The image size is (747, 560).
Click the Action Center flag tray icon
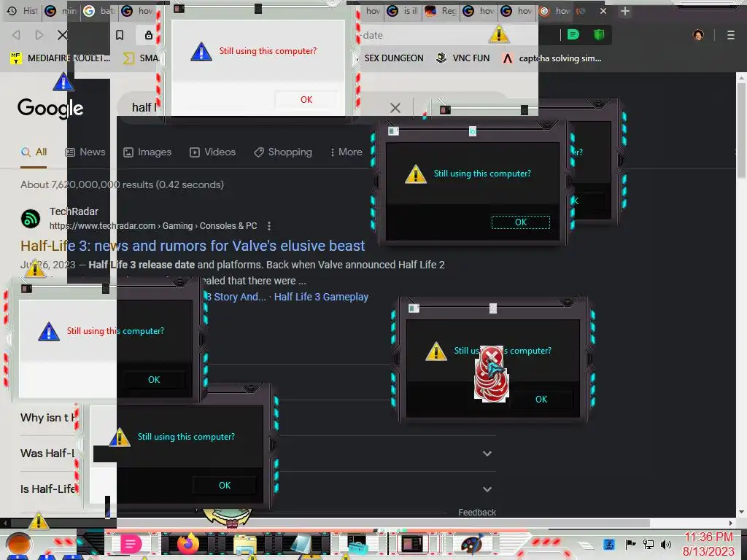coord(631,544)
